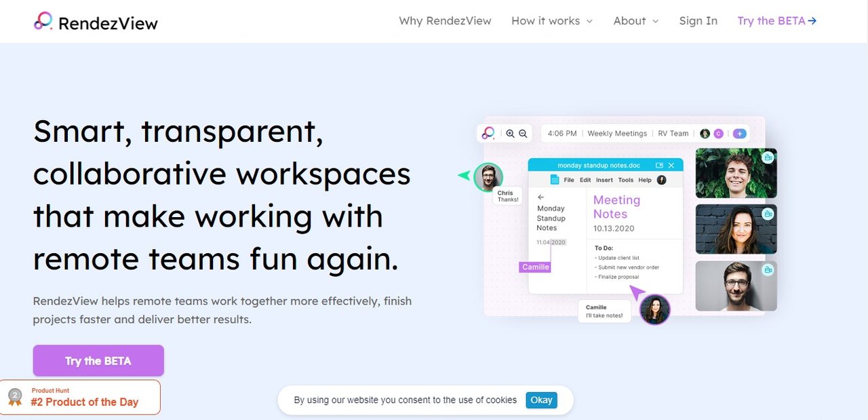Click the photo avatar beside RV Team
This screenshot has height=420, width=868.
[705, 134]
